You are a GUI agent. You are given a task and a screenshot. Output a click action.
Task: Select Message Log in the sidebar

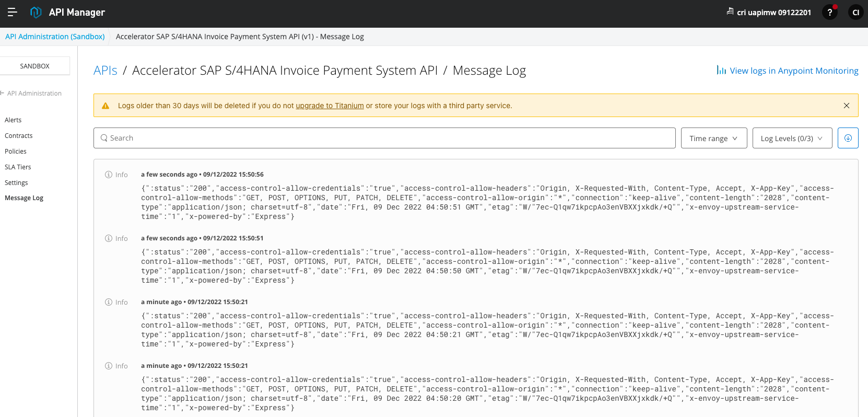pos(24,198)
